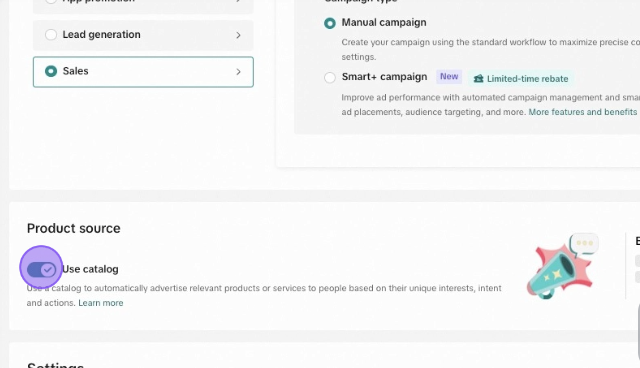Expand the Lead generation chevron arrow
This screenshot has height=368, width=640.
click(238, 35)
